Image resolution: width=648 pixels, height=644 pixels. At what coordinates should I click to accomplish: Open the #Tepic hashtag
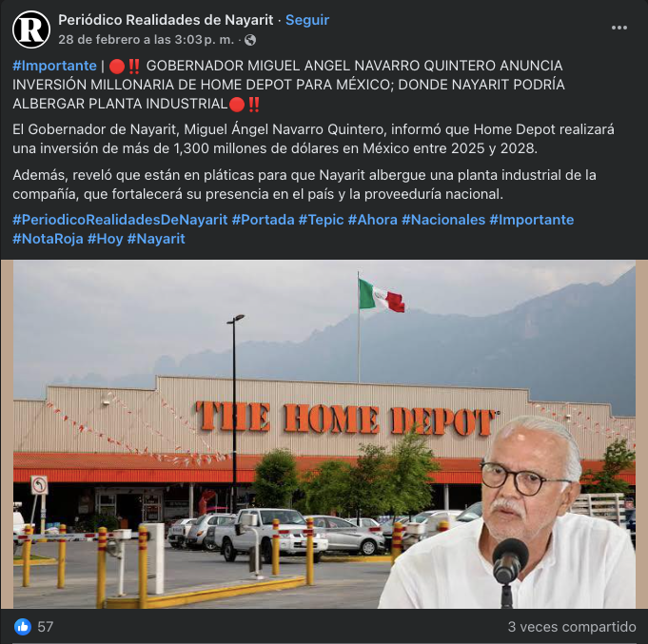click(x=321, y=220)
